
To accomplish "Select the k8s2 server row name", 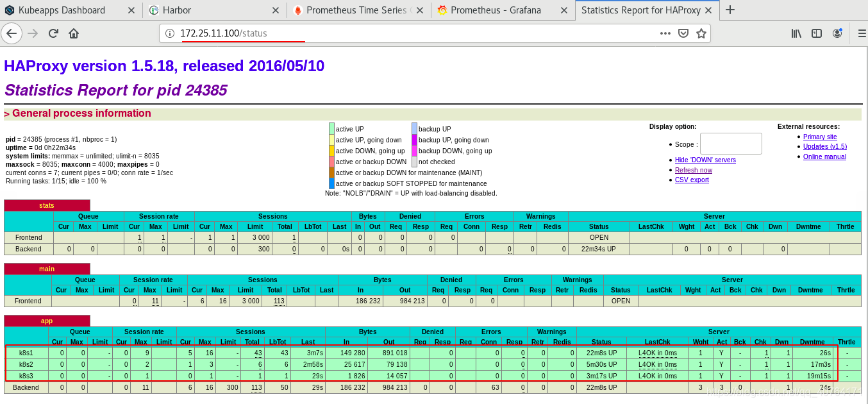I will point(26,364).
